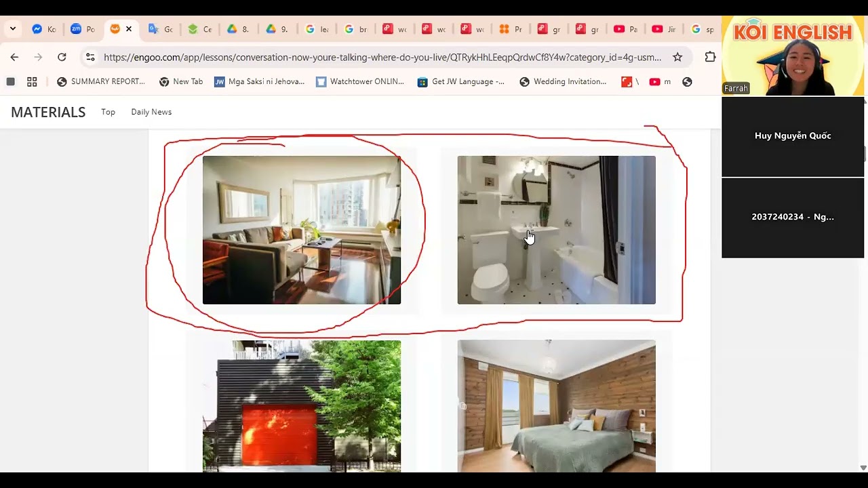Open the SUMMARY REPORT bookmark

point(100,82)
